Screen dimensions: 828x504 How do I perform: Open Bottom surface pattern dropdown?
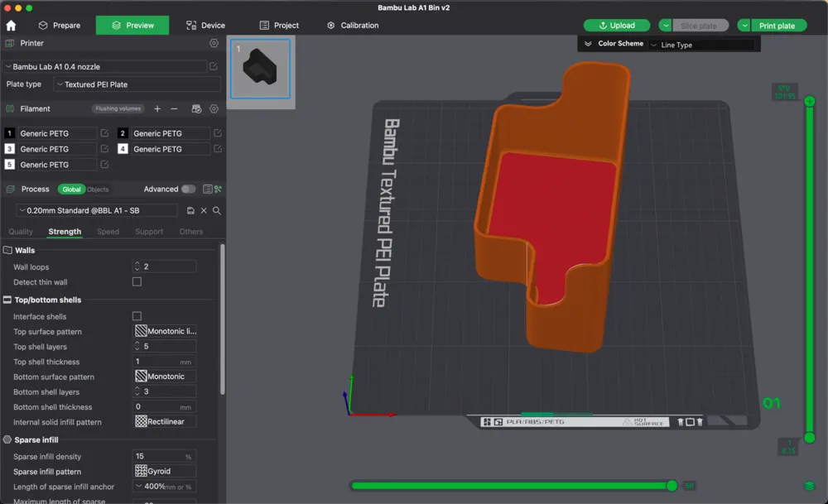coord(166,377)
